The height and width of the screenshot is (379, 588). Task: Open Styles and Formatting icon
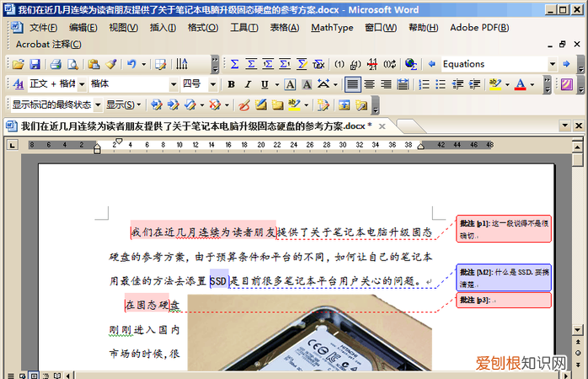tap(18, 84)
